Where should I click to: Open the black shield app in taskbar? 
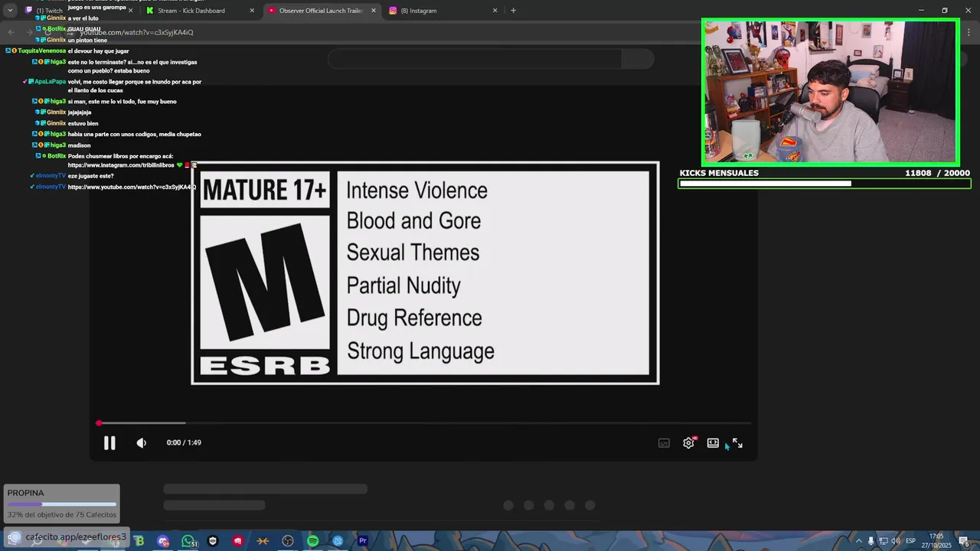tap(213, 541)
